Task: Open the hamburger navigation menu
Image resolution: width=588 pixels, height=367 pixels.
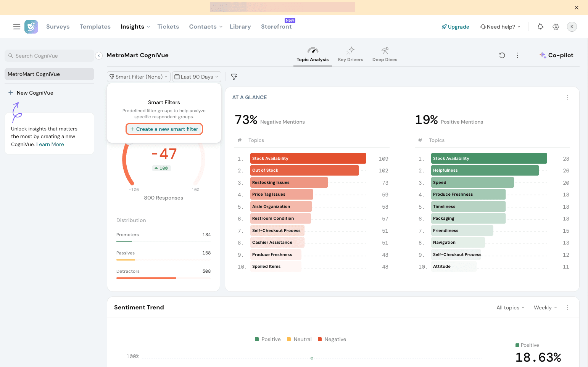Action: click(x=17, y=27)
